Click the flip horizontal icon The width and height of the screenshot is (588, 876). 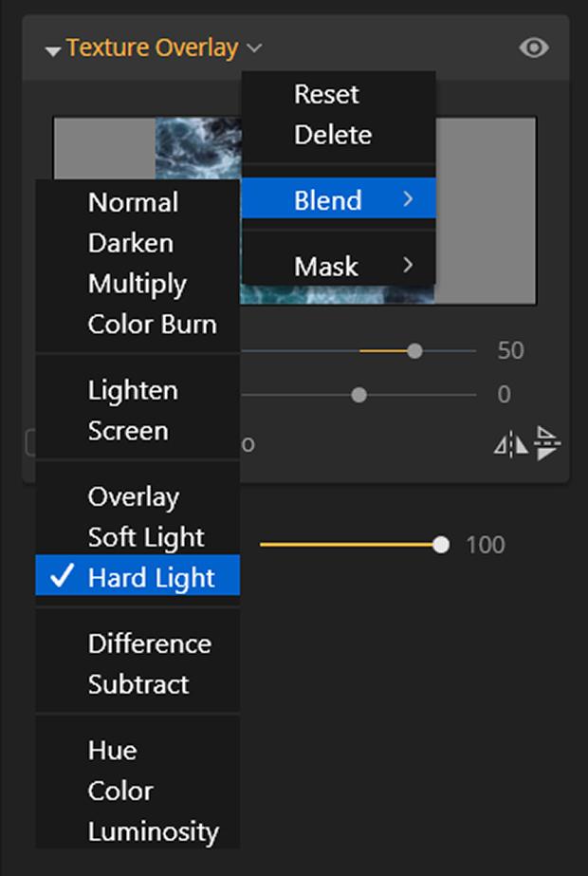(x=511, y=446)
